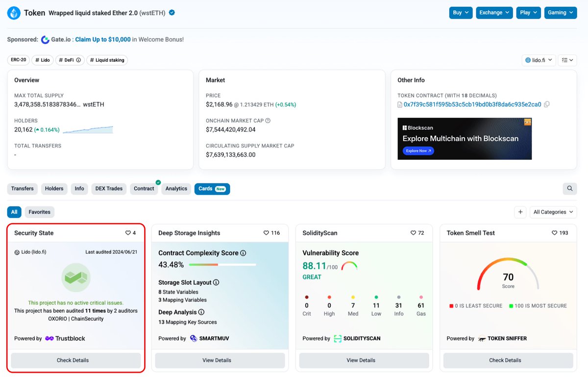The width and height of the screenshot is (588, 377).
Task: Click the # Lido tag
Action: [x=43, y=60]
